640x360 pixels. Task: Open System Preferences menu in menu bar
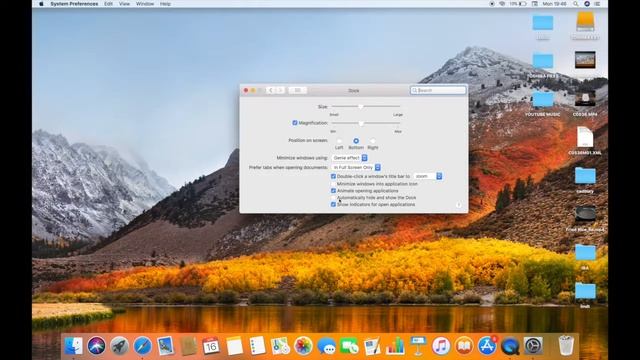(x=74, y=4)
